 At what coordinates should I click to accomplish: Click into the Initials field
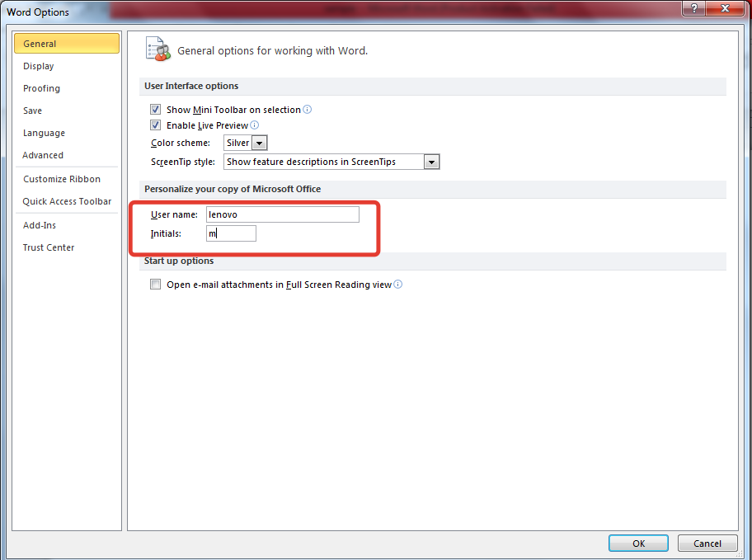231,233
